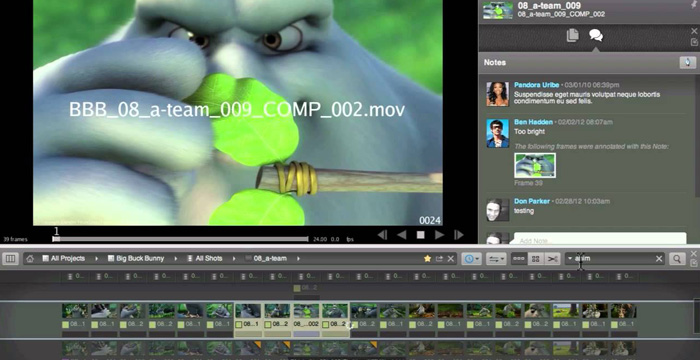Switch to the filmstrip view mode
This screenshot has width=700, height=360.
518,259
